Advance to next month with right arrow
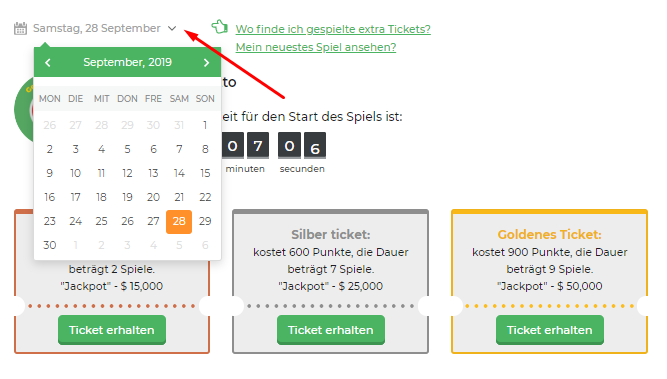 pyautogui.click(x=207, y=63)
